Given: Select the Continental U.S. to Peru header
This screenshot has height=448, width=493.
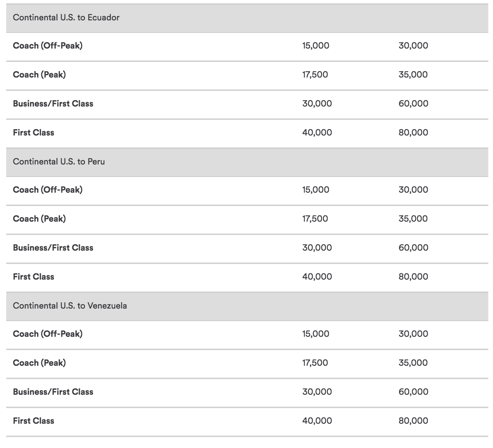Looking at the screenshot, I should 247,162.
